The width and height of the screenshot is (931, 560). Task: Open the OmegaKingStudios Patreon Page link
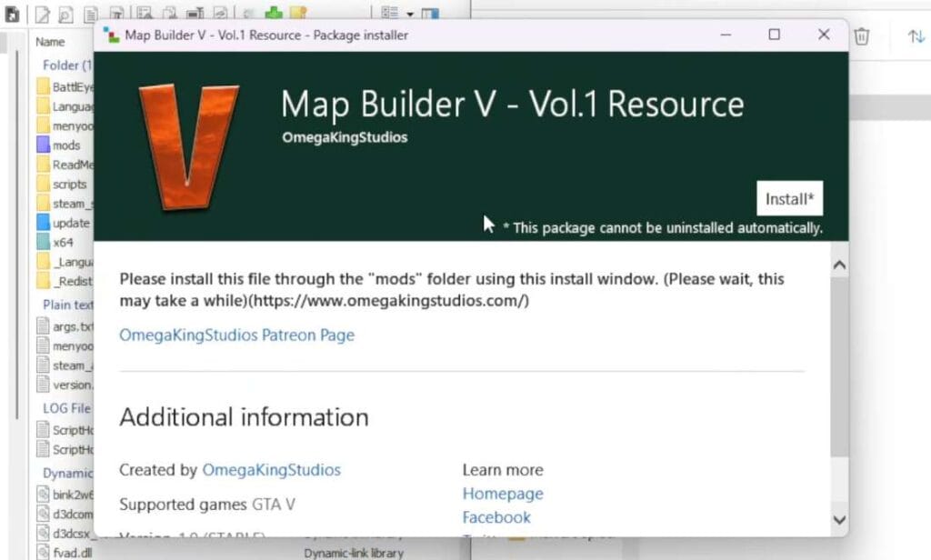click(236, 335)
